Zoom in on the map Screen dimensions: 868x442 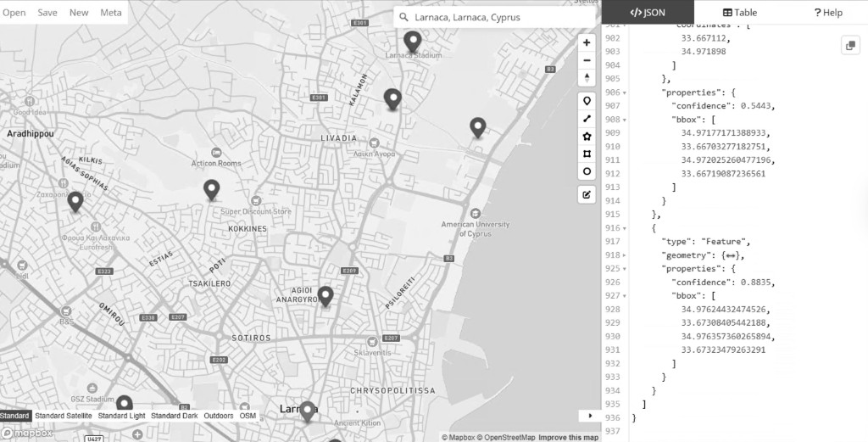(x=587, y=42)
